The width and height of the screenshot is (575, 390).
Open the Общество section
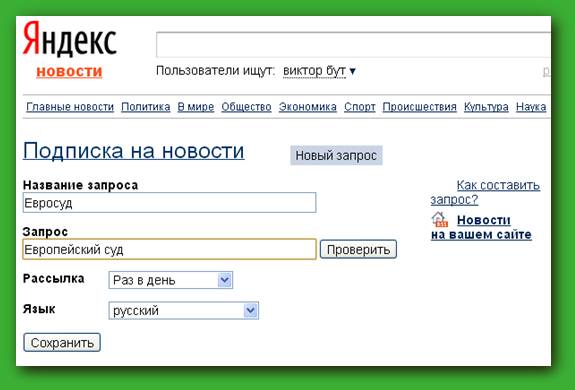point(246,107)
